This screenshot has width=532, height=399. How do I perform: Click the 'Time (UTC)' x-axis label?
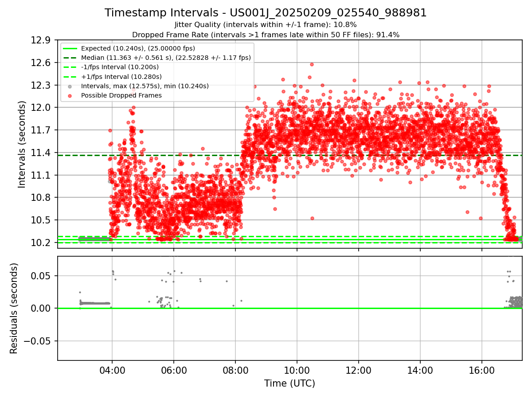pos(289,383)
